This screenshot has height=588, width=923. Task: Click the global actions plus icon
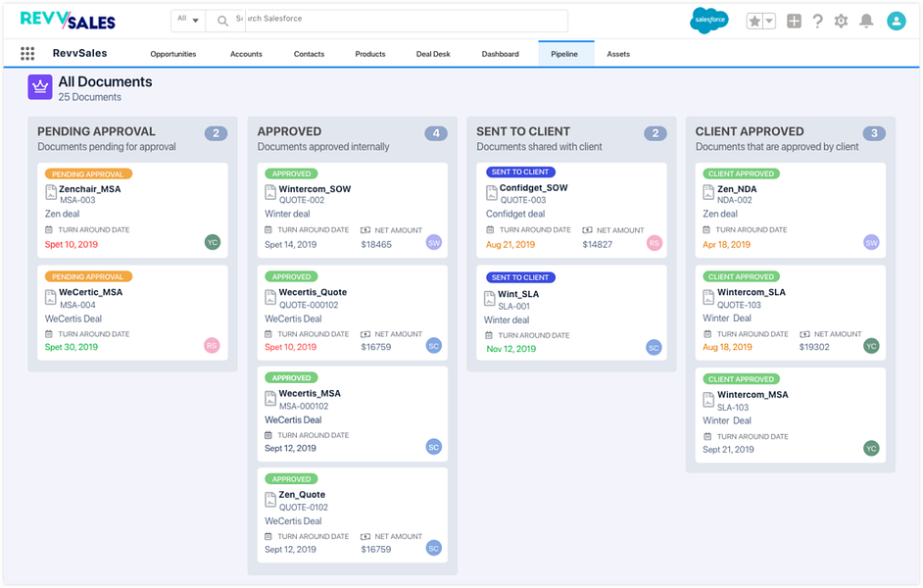pos(794,22)
